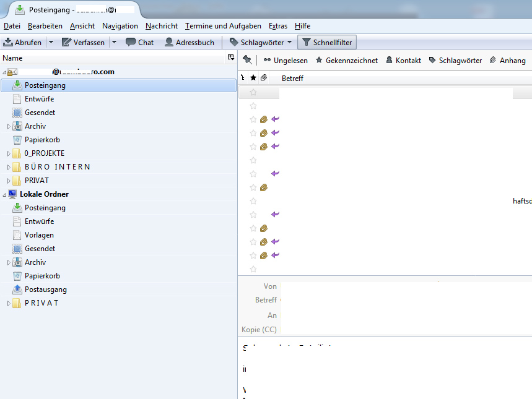The image size is (532, 399).
Task: Open the Extras menu
Action: point(278,26)
